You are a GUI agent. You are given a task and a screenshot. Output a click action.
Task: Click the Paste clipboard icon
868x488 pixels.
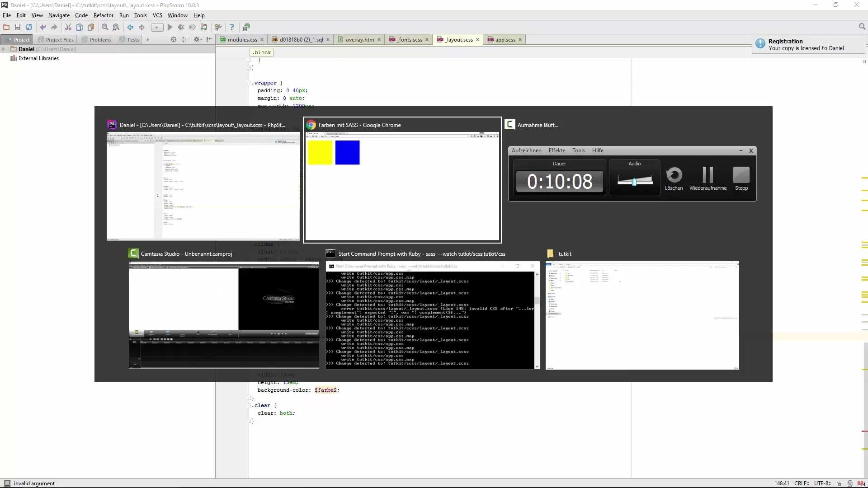click(91, 27)
